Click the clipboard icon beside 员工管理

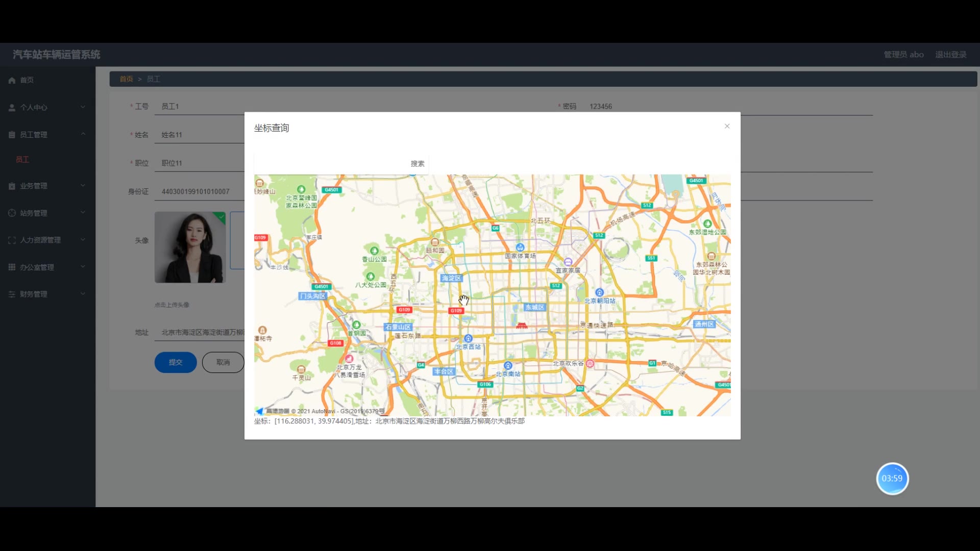[x=12, y=135]
